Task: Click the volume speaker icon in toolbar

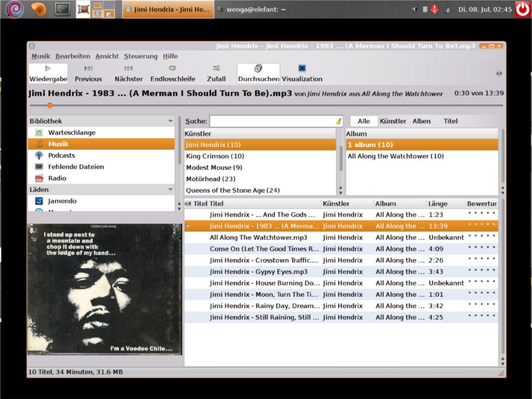Action: point(499,73)
